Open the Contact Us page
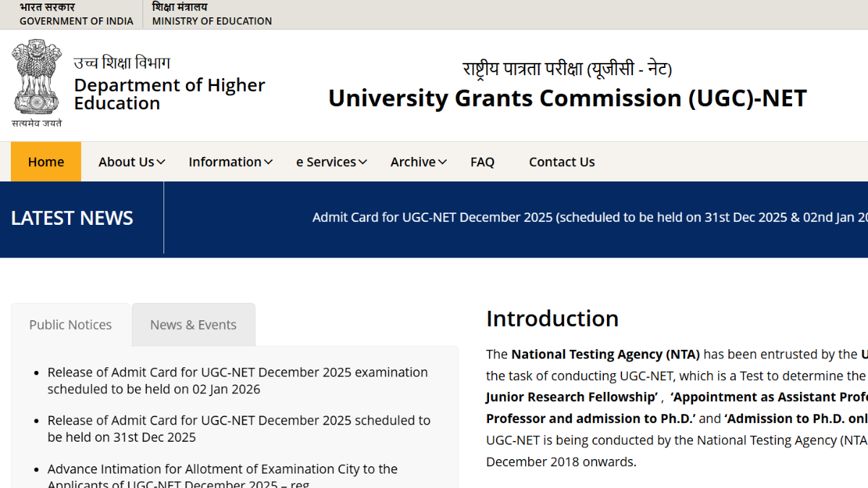 pos(561,162)
